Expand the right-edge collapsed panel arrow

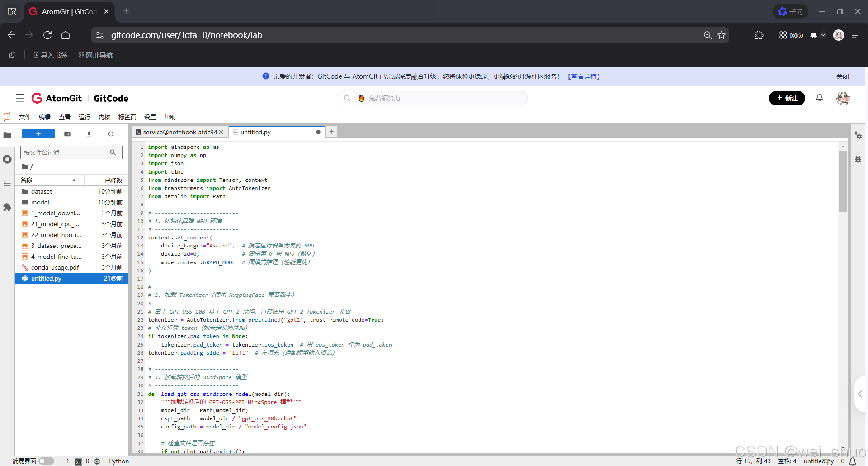coord(860,394)
